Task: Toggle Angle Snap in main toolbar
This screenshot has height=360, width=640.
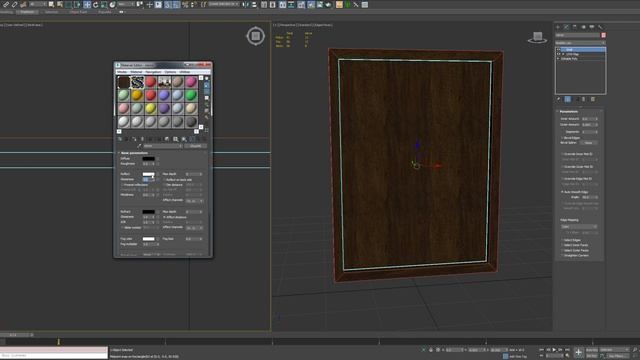Action: point(176,4)
